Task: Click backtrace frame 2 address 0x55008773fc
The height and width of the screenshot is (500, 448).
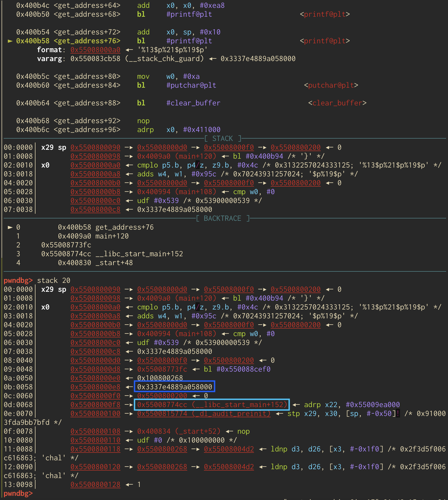Action: 66,245
